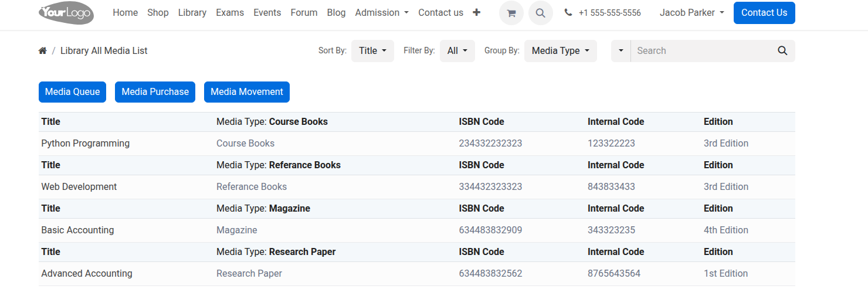Screen dimensions: 868x306
Task: Open the search options caret dropdown
Action: (x=621, y=51)
